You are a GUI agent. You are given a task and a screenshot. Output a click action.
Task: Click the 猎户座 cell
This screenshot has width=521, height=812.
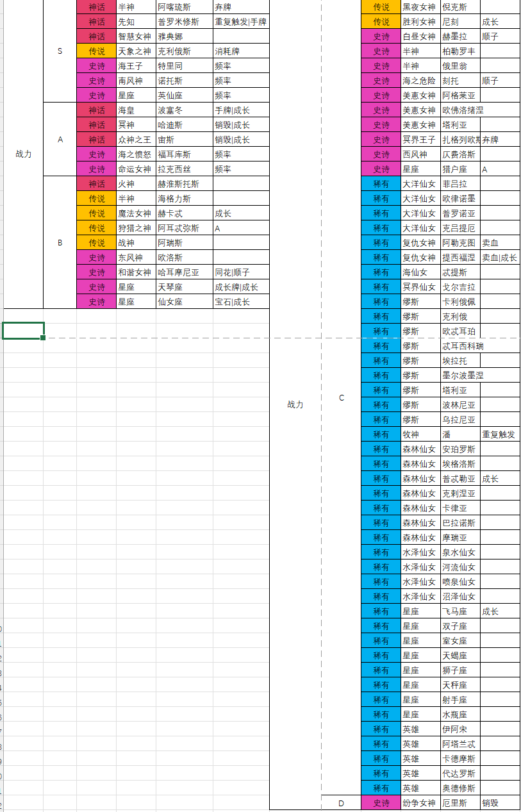coord(460,169)
